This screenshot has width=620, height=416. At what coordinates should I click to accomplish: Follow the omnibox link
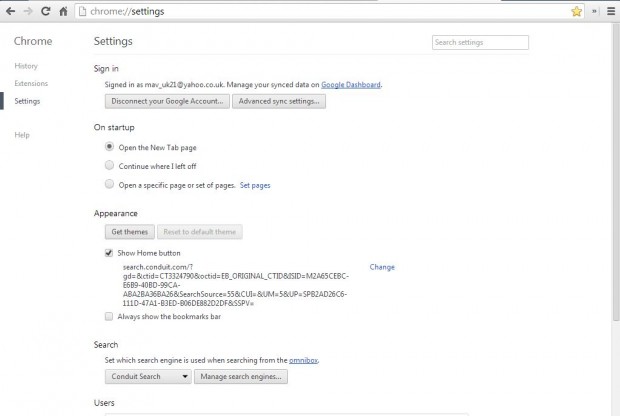click(303, 360)
